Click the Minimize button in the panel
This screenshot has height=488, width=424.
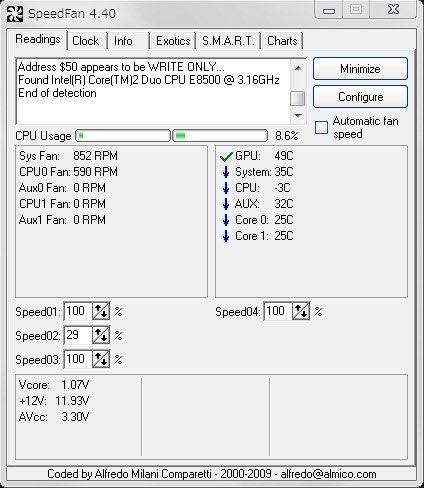(x=360, y=69)
